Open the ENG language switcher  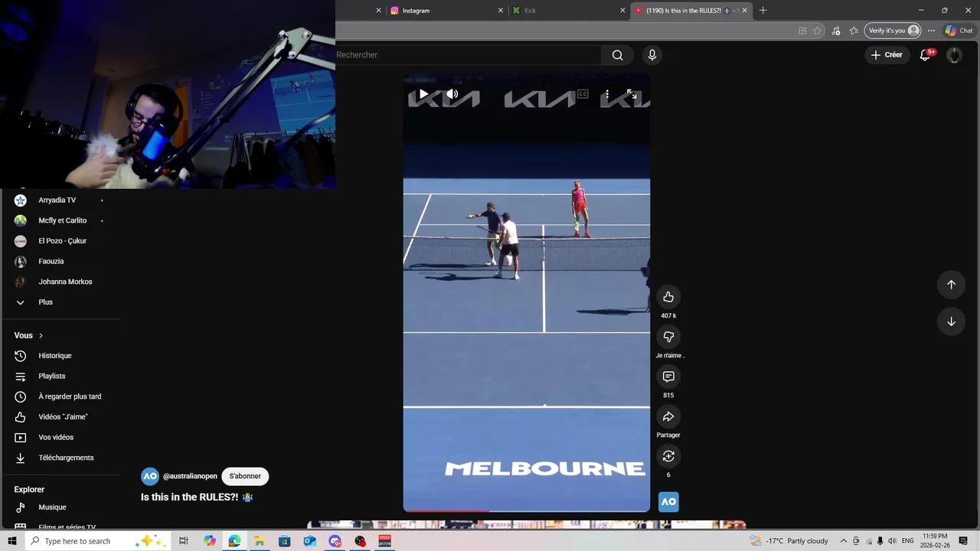(x=908, y=541)
